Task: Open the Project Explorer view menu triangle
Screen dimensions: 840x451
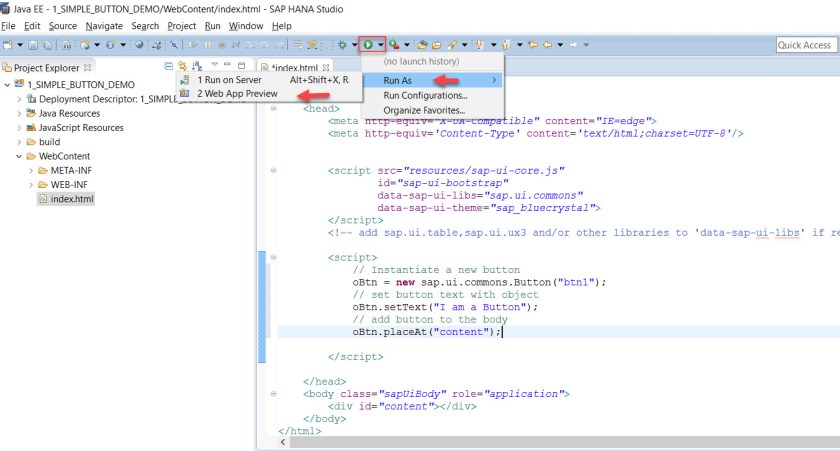Action: point(213,67)
